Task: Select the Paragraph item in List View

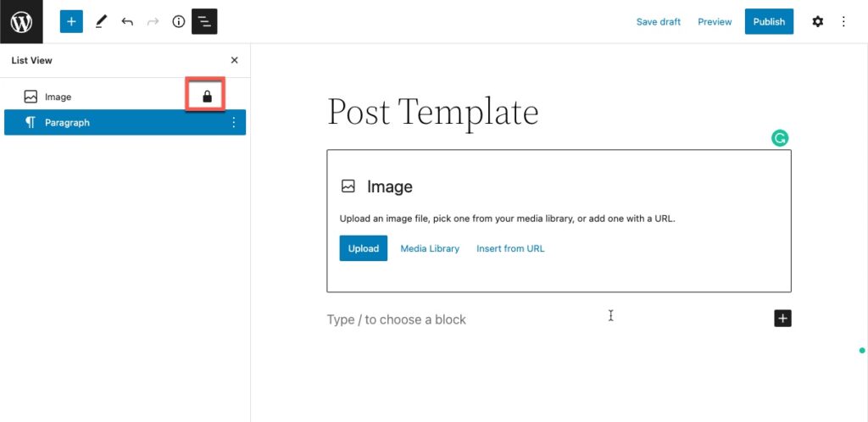Action: pyautogui.click(x=67, y=123)
